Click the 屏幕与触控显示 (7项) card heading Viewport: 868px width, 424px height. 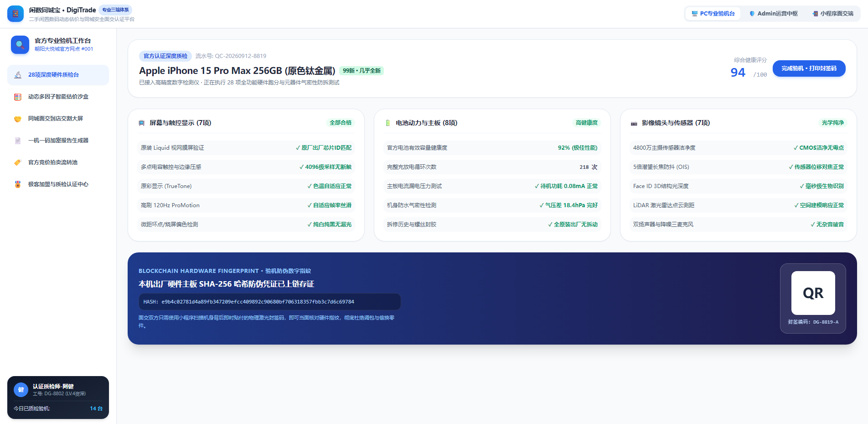(181, 123)
